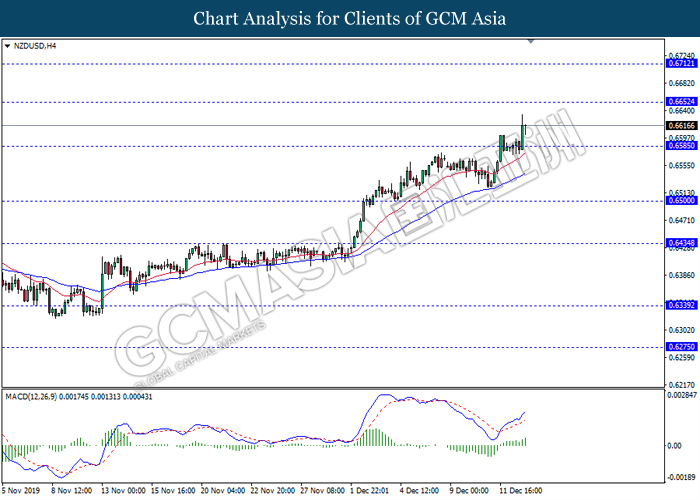Click the 0.63020 price axis value
Viewport: 700px width, 500px height.
tap(681, 330)
